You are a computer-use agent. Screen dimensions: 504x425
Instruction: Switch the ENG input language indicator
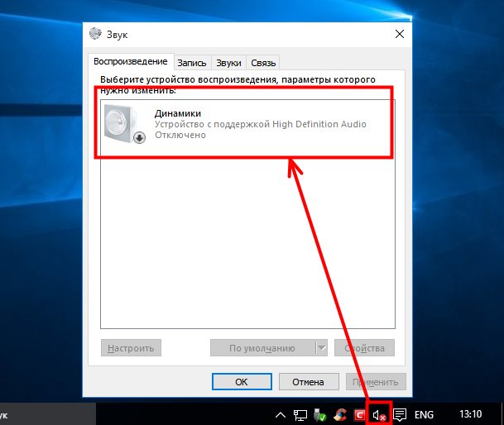pyautogui.click(x=424, y=413)
